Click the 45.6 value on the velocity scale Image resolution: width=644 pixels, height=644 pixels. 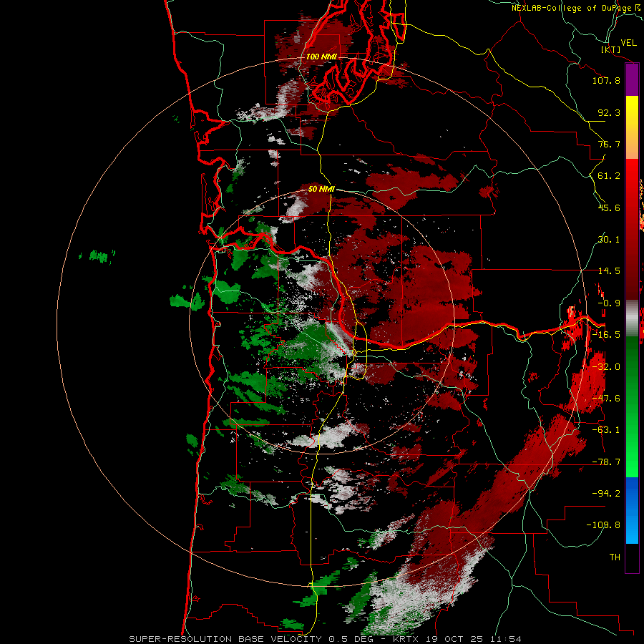[609, 208]
